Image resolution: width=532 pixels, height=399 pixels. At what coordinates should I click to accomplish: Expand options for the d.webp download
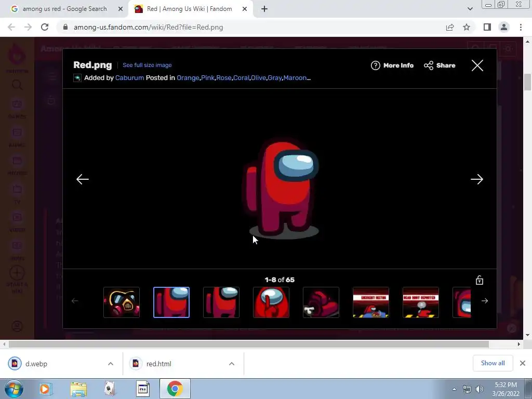(111, 364)
